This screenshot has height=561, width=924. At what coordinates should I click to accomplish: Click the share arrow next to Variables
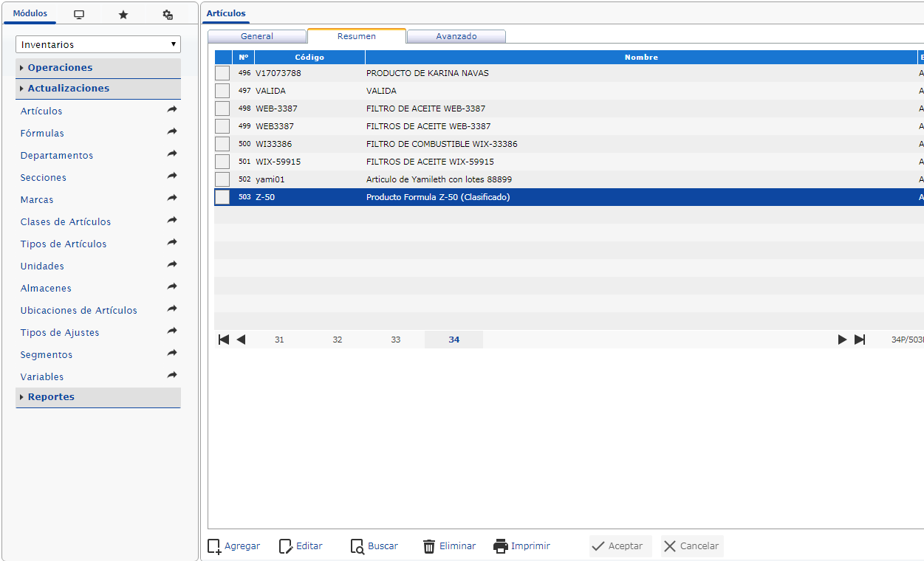pyautogui.click(x=172, y=375)
